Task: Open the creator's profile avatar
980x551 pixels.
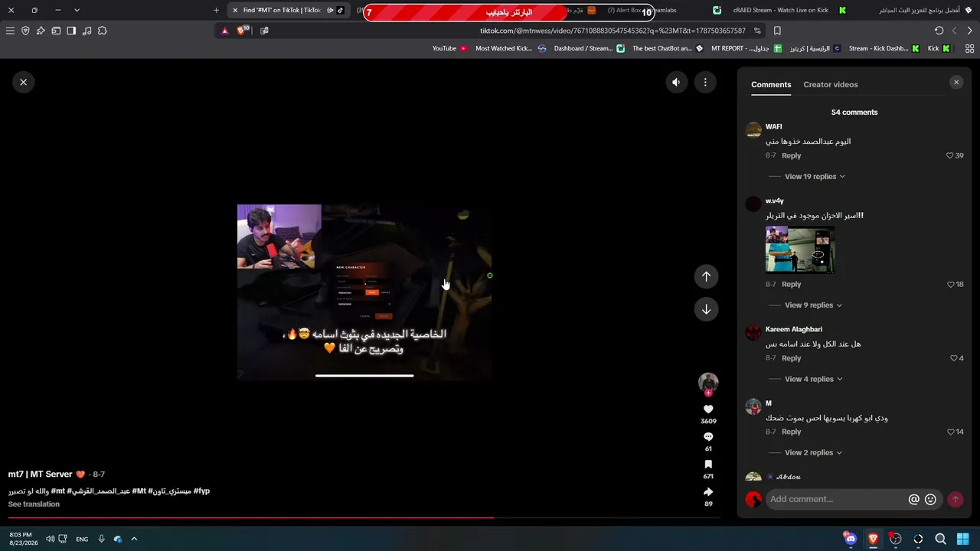Action: (708, 382)
